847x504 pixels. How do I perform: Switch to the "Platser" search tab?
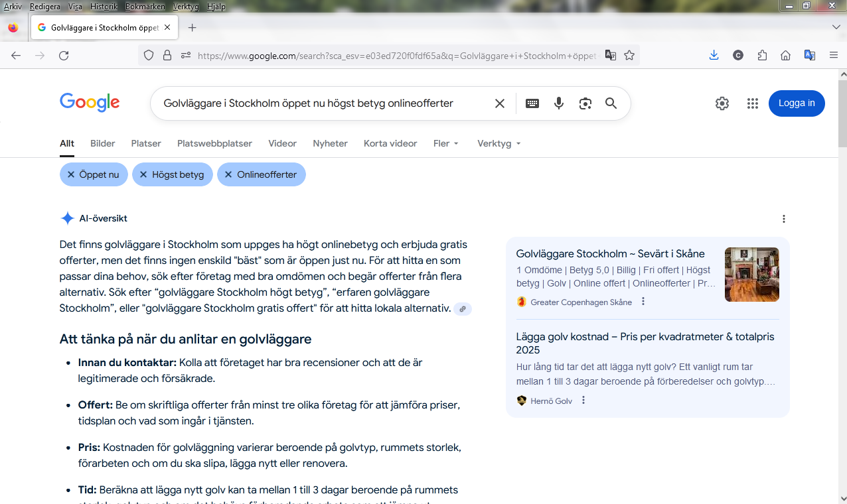click(x=146, y=143)
